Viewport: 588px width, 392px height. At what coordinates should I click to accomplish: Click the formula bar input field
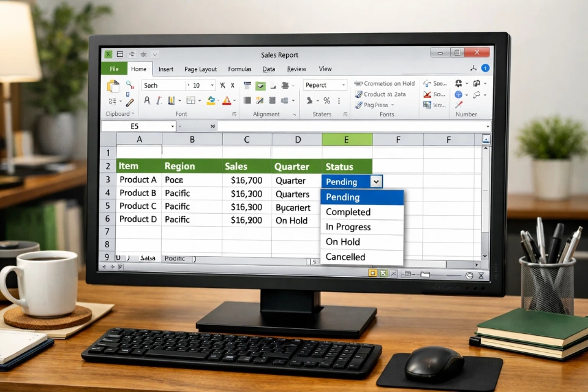point(352,126)
